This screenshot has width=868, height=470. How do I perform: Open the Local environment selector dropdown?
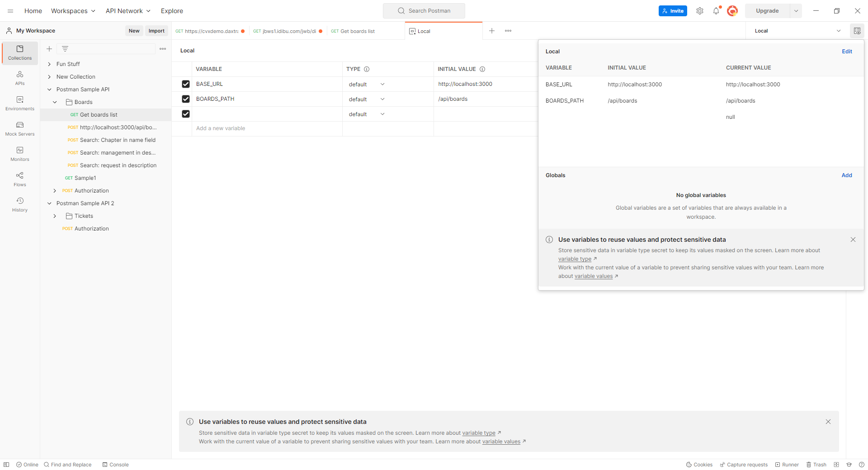pyautogui.click(x=797, y=31)
